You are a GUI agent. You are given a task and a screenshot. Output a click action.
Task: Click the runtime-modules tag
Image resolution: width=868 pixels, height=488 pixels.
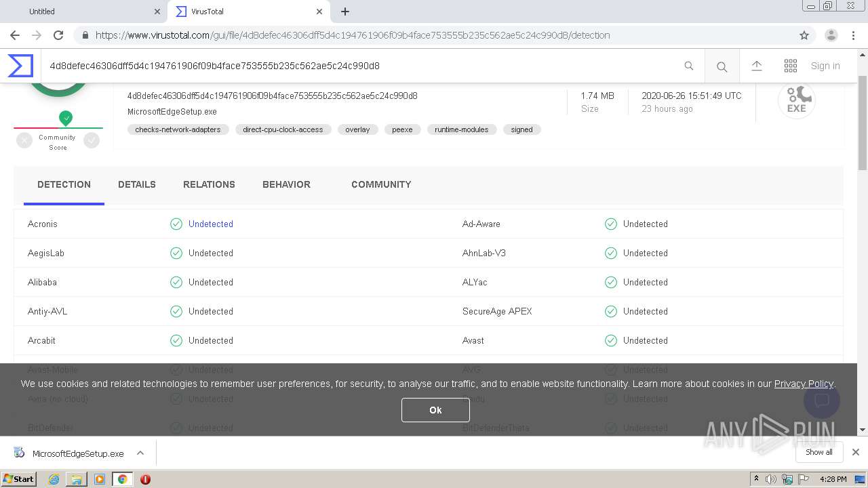pyautogui.click(x=462, y=129)
